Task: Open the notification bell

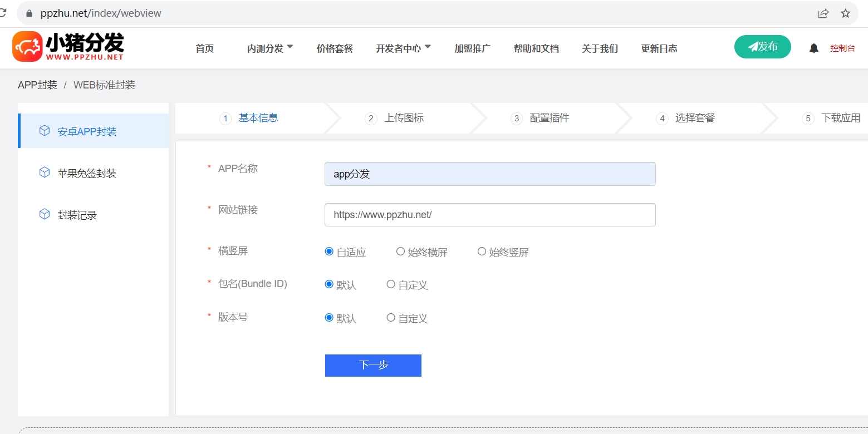Action: 813,48
